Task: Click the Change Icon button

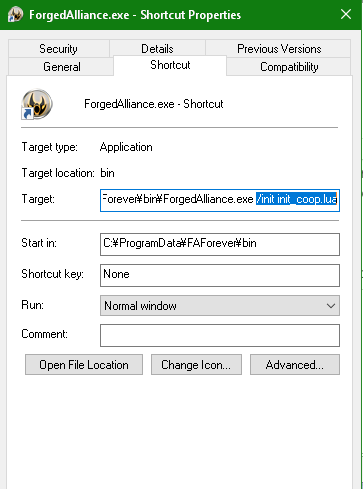Action: (196, 365)
